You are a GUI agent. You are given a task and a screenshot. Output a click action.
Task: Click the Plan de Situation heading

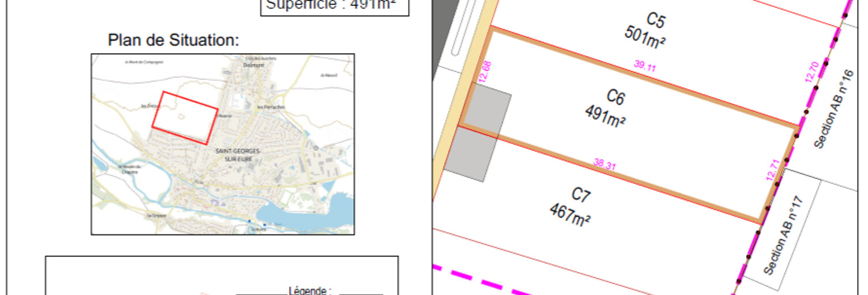(173, 40)
